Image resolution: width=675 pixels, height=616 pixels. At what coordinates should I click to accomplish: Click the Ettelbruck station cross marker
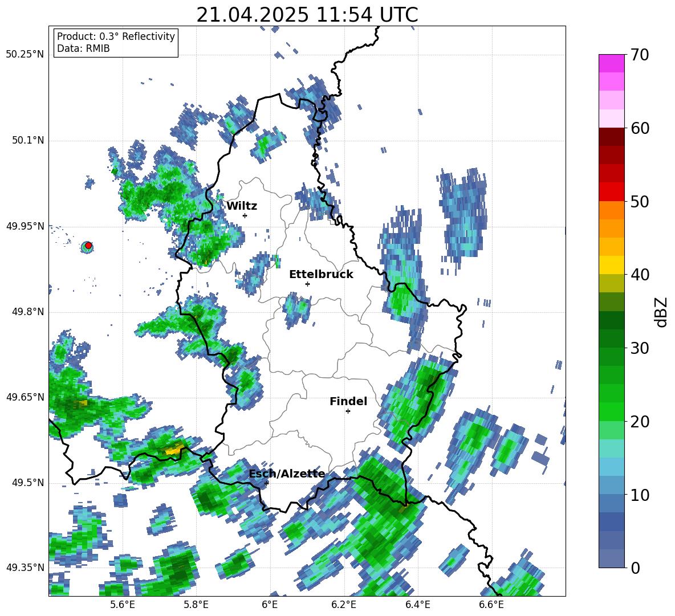point(307,284)
